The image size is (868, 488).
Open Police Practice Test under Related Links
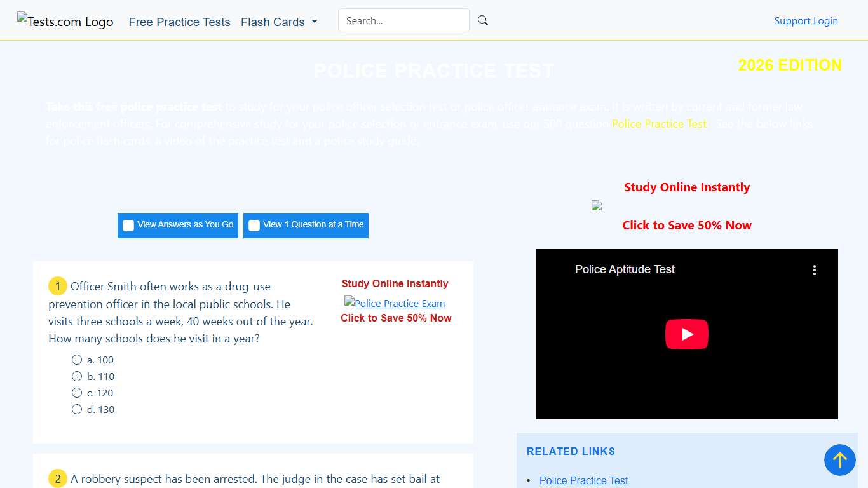tap(583, 480)
